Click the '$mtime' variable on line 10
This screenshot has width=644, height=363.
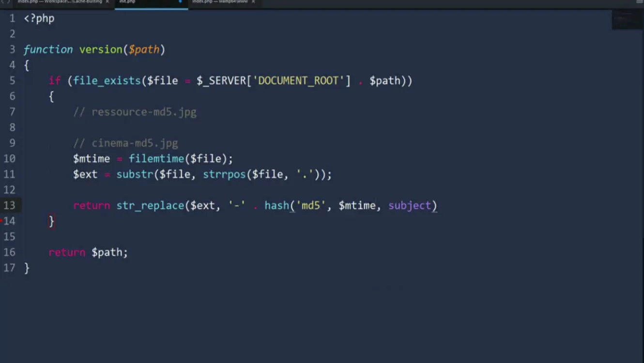(92, 158)
